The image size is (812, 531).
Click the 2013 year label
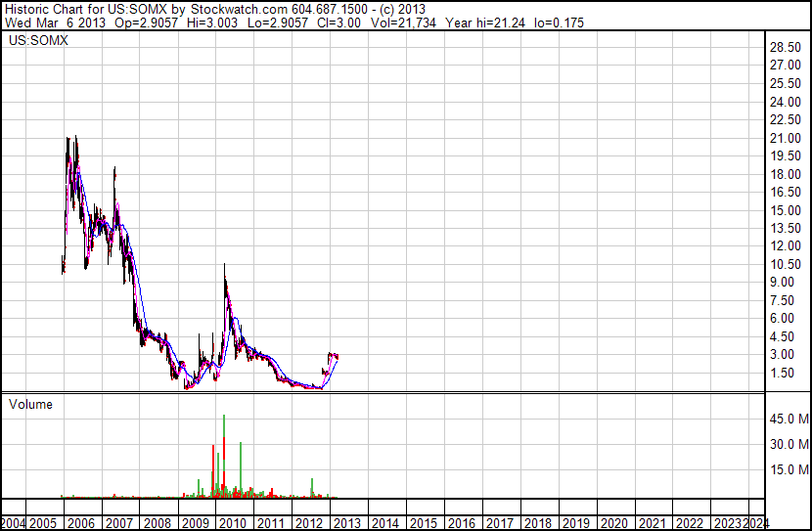point(347,523)
